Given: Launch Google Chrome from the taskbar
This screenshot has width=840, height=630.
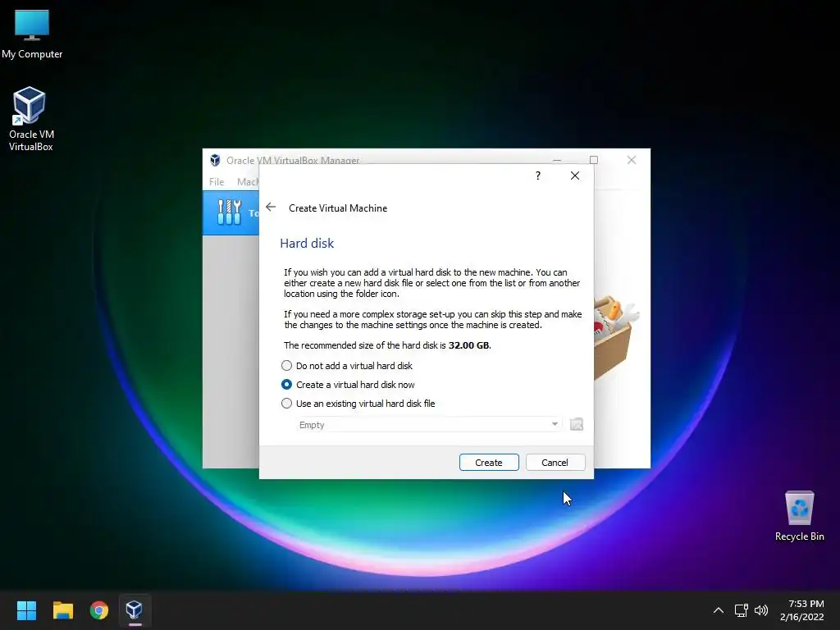Looking at the screenshot, I should click(99, 610).
